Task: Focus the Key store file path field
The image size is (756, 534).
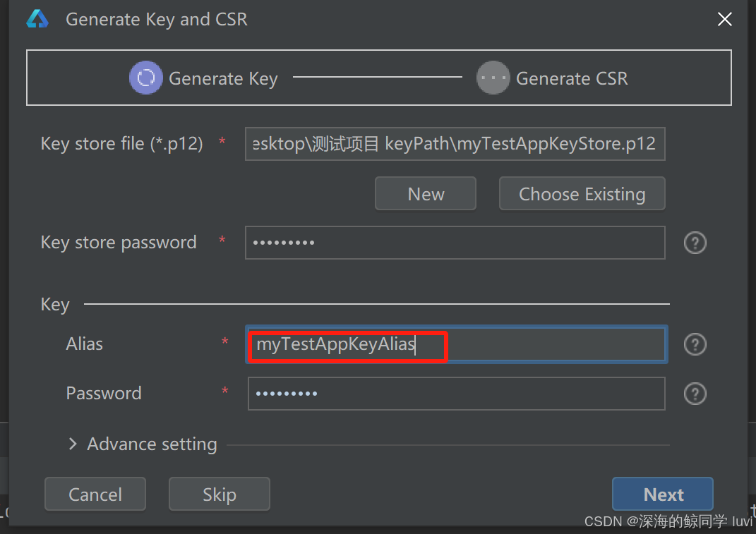Action: [455, 144]
